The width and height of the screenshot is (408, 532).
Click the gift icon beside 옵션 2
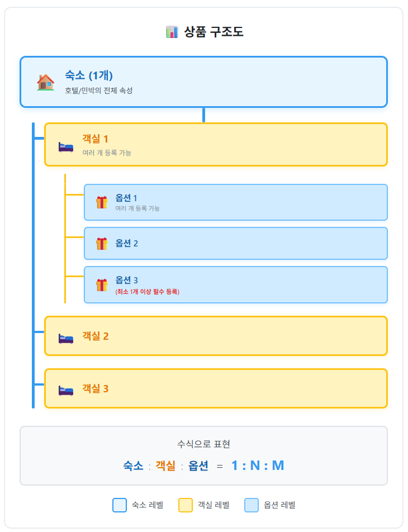[x=101, y=244]
